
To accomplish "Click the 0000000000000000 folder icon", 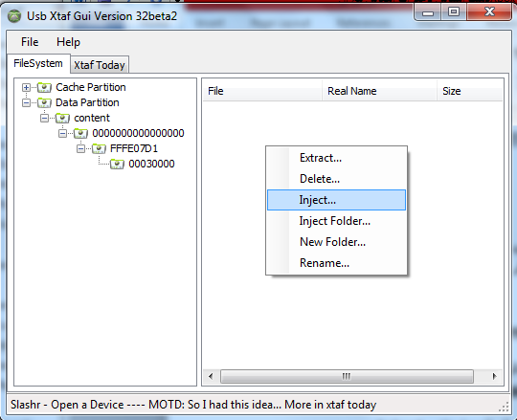I will 80,133.
